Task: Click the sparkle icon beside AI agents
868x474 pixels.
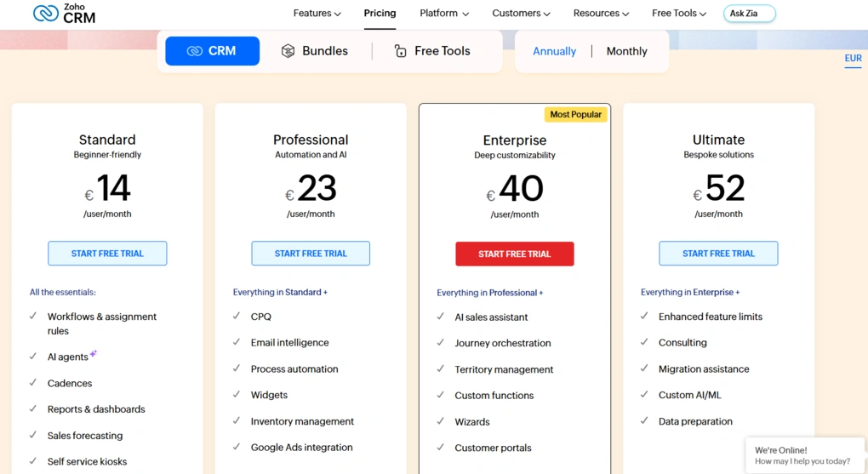Action: click(94, 353)
